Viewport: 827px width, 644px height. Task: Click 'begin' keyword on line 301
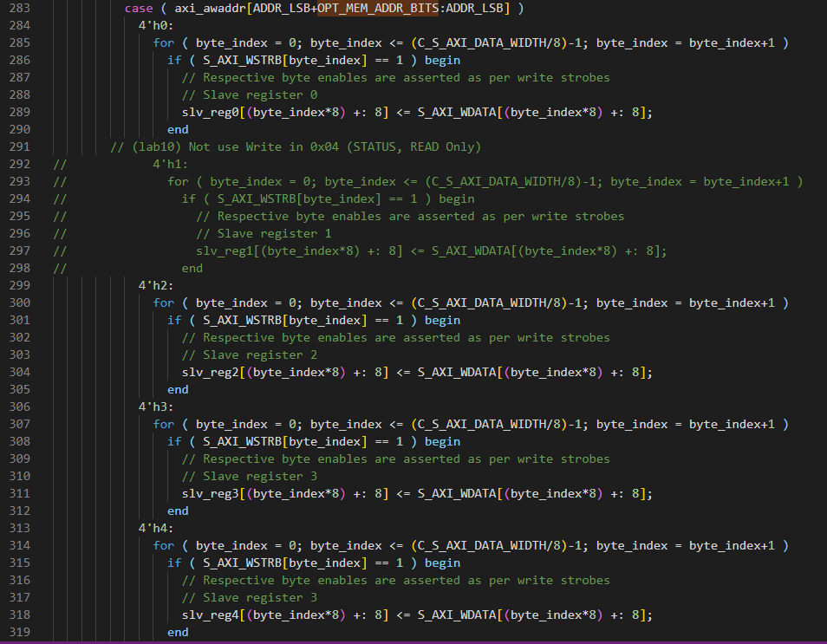pos(442,320)
